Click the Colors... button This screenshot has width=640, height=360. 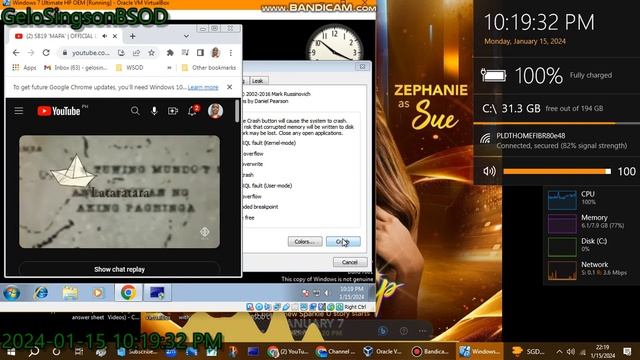point(305,242)
